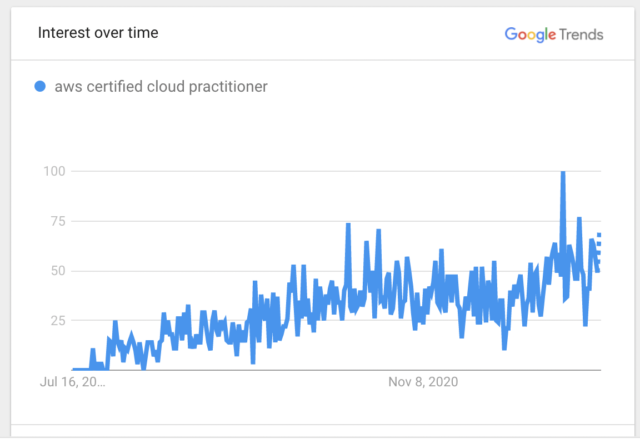Click the 'Nov 8, 2020' date label
640x443 pixels.
click(423, 381)
